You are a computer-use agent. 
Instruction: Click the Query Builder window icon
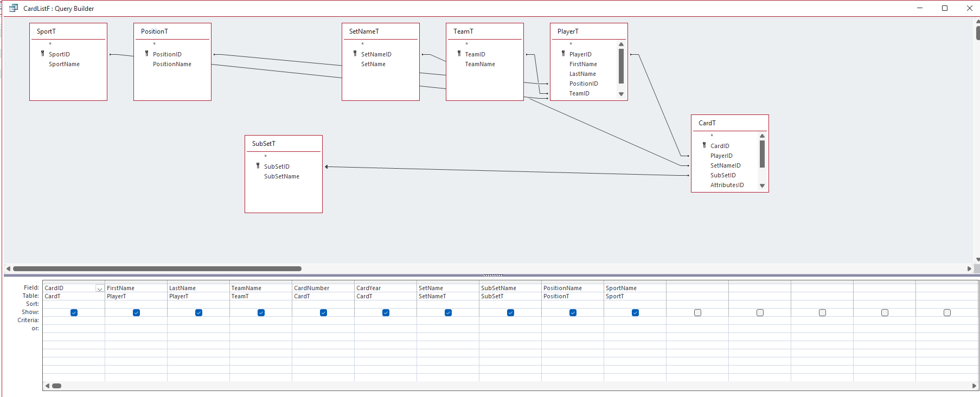pos(14,8)
